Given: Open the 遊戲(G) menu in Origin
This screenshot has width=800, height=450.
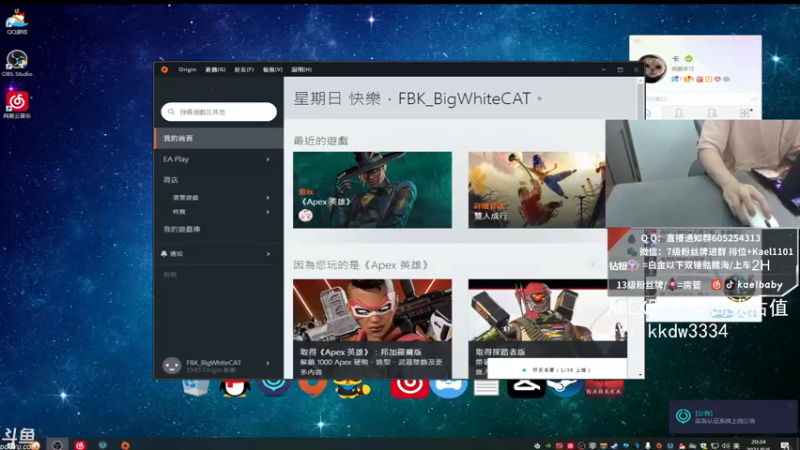Looking at the screenshot, I should click(x=215, y=69).
